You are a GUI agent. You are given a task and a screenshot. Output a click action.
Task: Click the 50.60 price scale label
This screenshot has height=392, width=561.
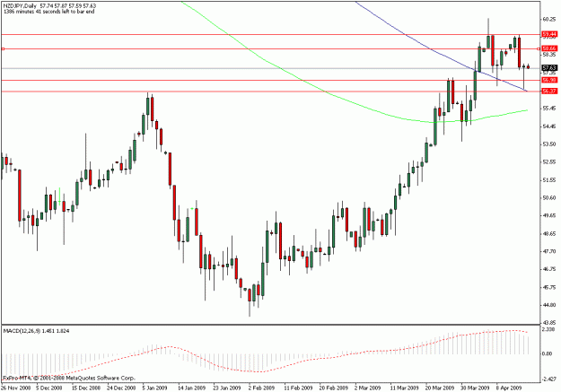pyautogui.click(x=549, y=197)
